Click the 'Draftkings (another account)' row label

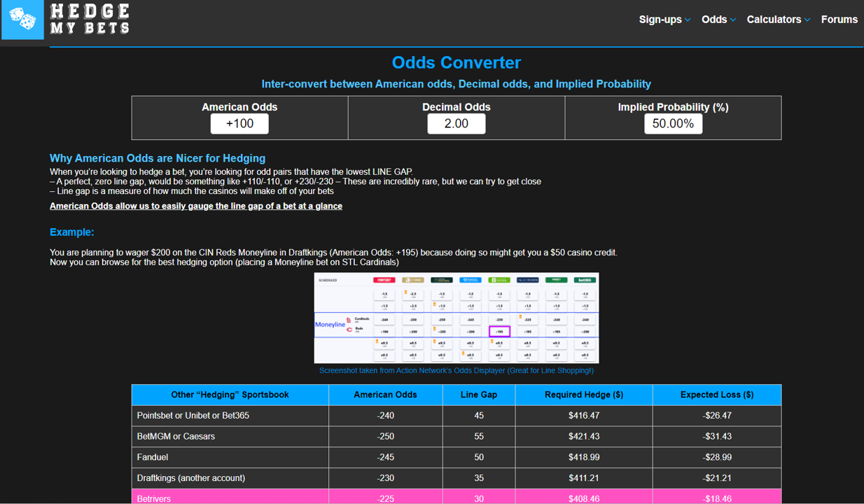pos(191,478)
